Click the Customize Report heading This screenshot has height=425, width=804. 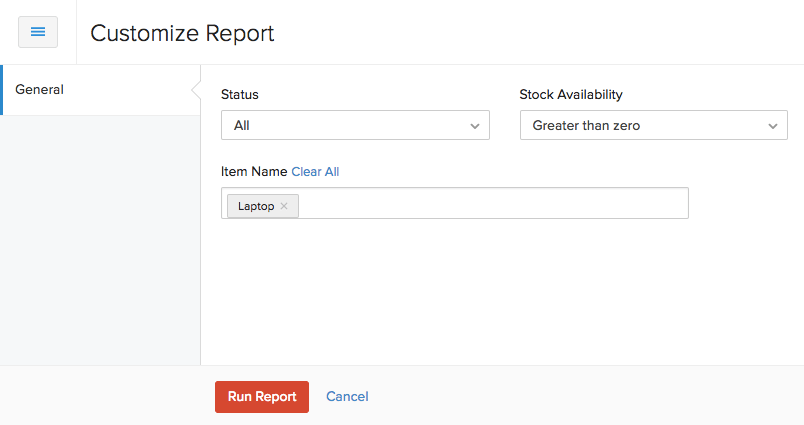[x=182, y=33]
